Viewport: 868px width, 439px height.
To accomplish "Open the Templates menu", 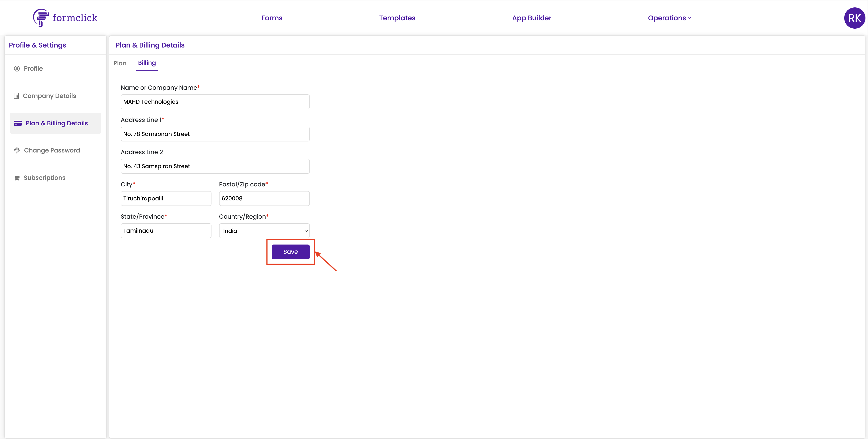I will 397,18.
